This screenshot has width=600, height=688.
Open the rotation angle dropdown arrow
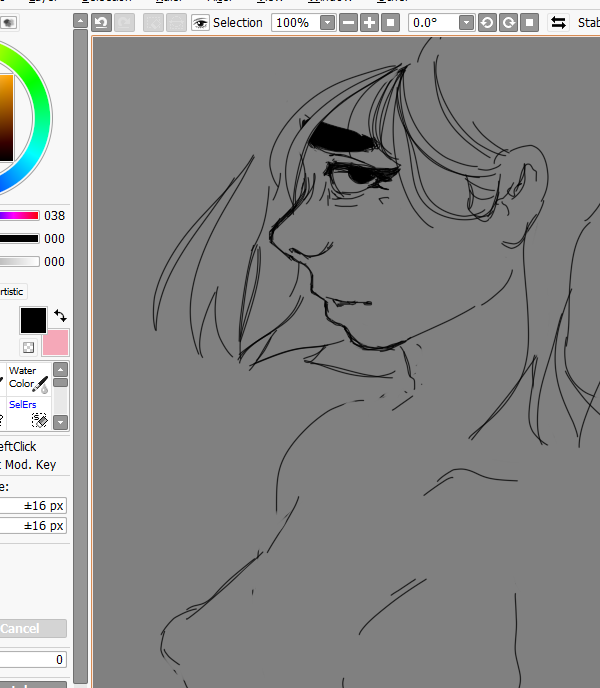click(466, 22)
